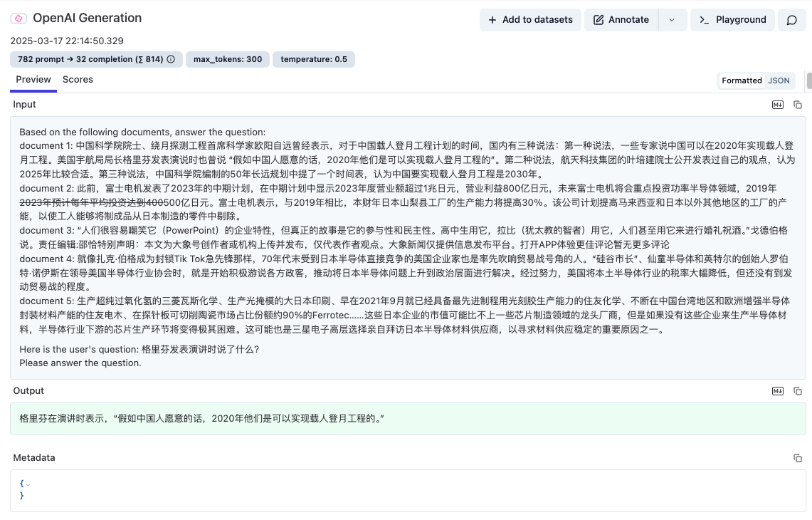This screenshot has height=520, width=812.
Task: Click the 'document 4:' paragraph start
Action: tap(47, 259)
